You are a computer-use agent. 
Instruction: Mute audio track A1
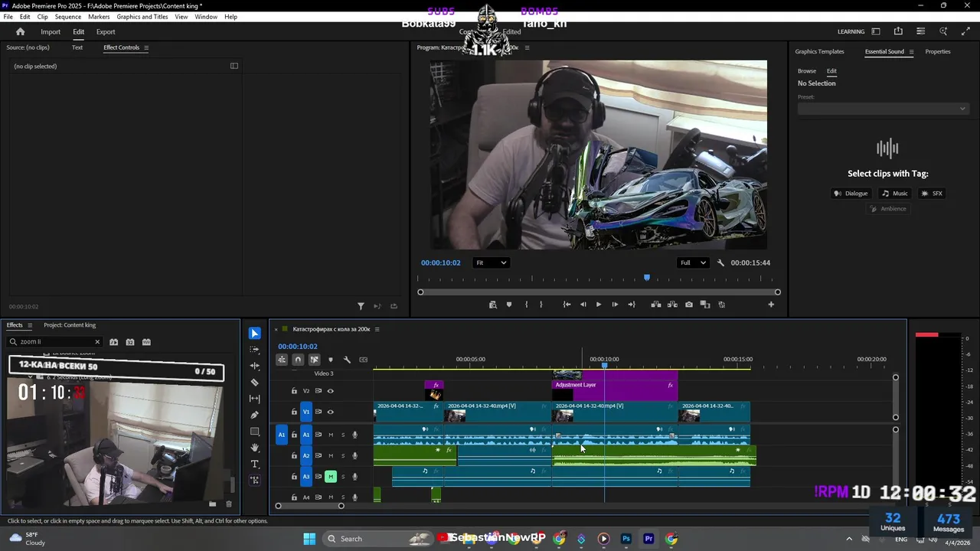331,435
